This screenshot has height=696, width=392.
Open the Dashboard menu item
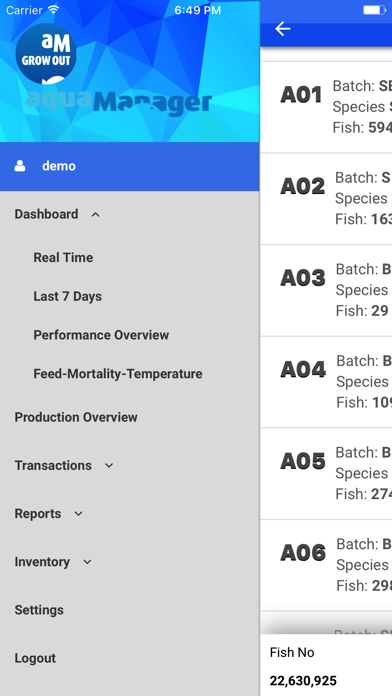[x=46, y=214]
